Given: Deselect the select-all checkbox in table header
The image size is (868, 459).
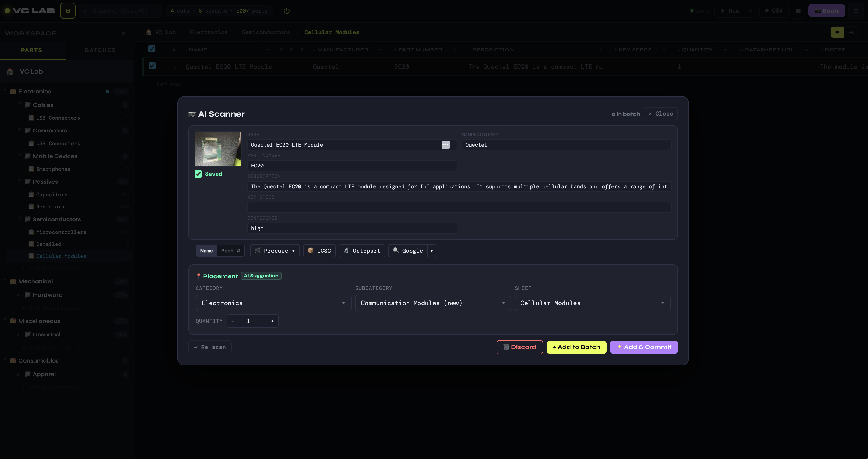Looking at the screenshot, I should [152, 49].
